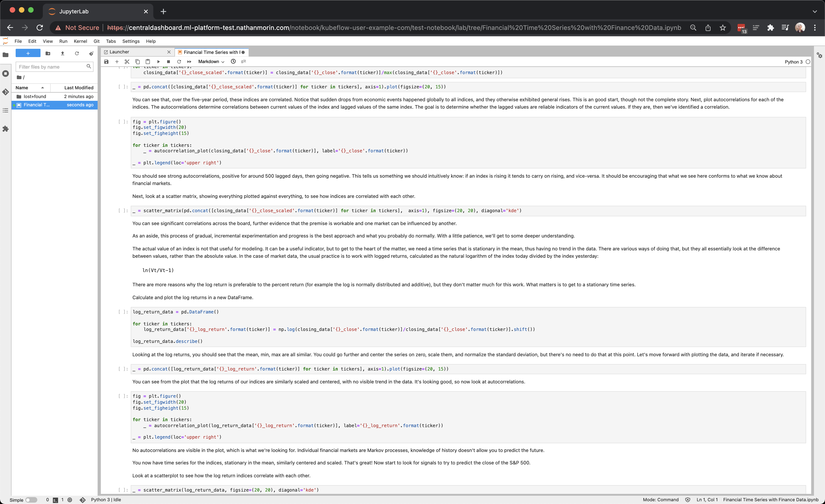Click Python 3 | Idle status text

(106, 500)
